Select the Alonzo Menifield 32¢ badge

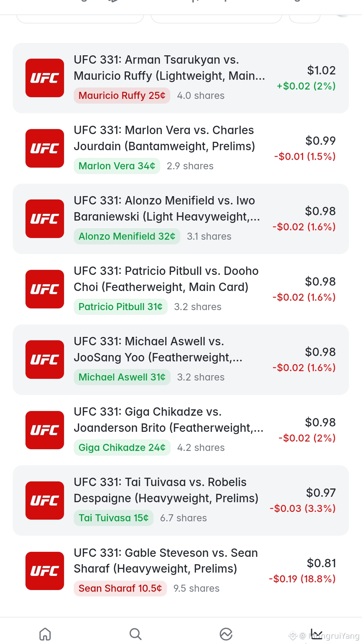[127, 236]
